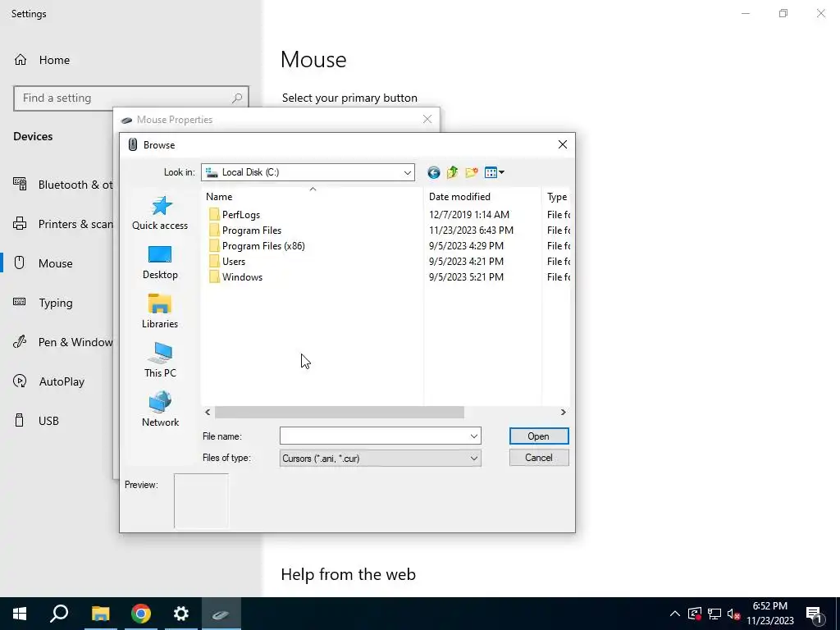Image resolution: width=840 pixels, height=630 pixels.
Task: Switch to Settings app in taskbar
Action: click(x=181, y=614)
